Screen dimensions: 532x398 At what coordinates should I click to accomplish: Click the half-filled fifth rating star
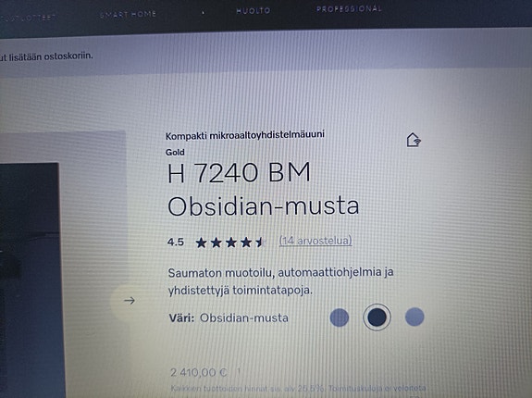pos(260,242)
